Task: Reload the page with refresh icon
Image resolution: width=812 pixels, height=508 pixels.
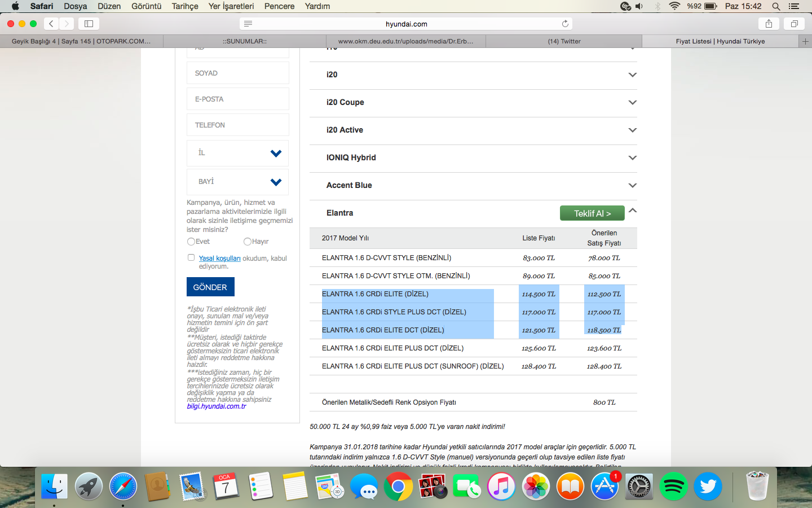Action: 565,24
